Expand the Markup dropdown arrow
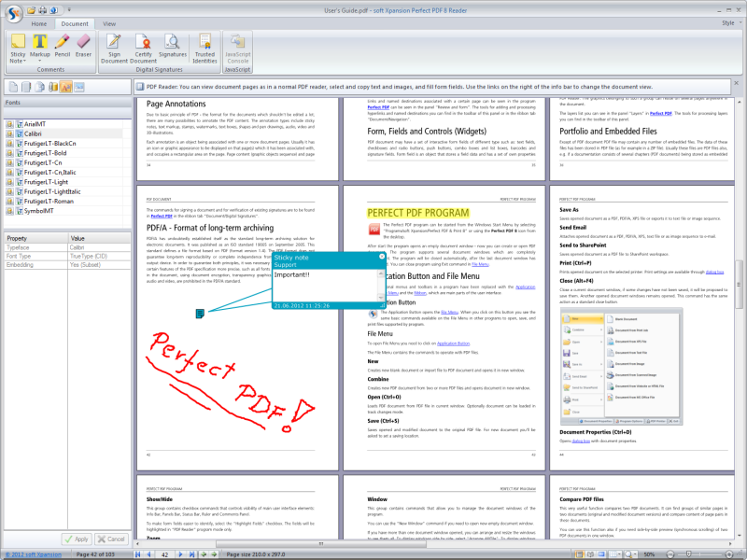Viewport: 747px width, 560px height. pyautogui.click(x=39, y=61)
